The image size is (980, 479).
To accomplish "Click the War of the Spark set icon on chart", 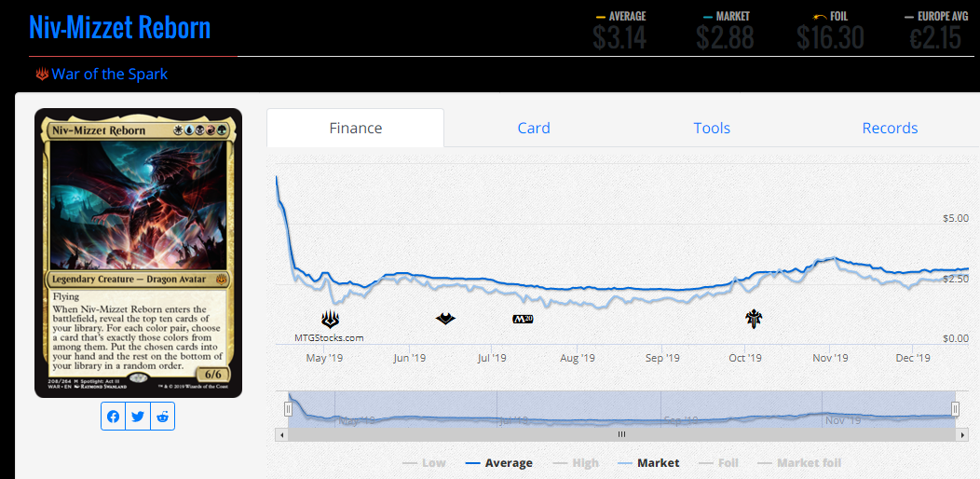I will click(331, 320).
